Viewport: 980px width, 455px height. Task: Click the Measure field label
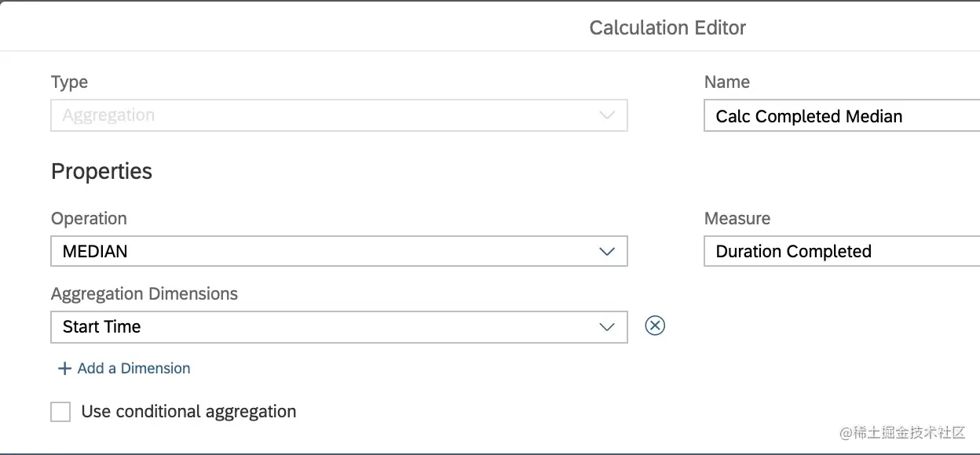coord(737,219)
